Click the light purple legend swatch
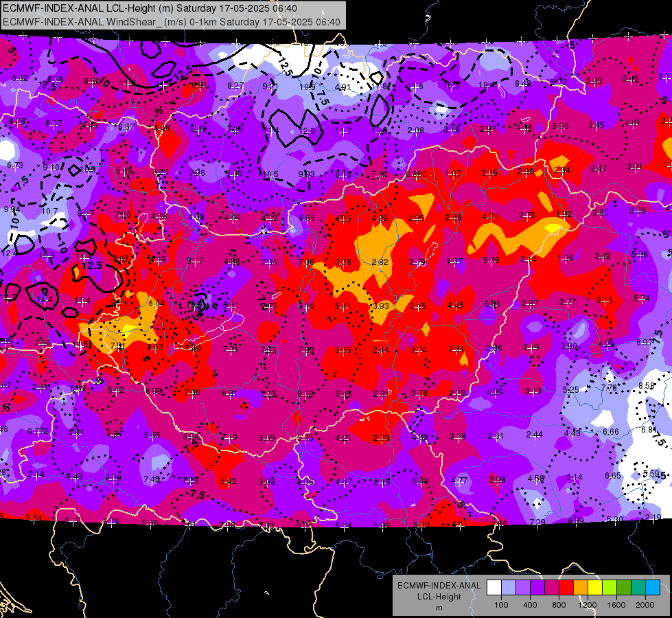Image resolution: width=672 pixels, height=618 pixels. point(523,588)
